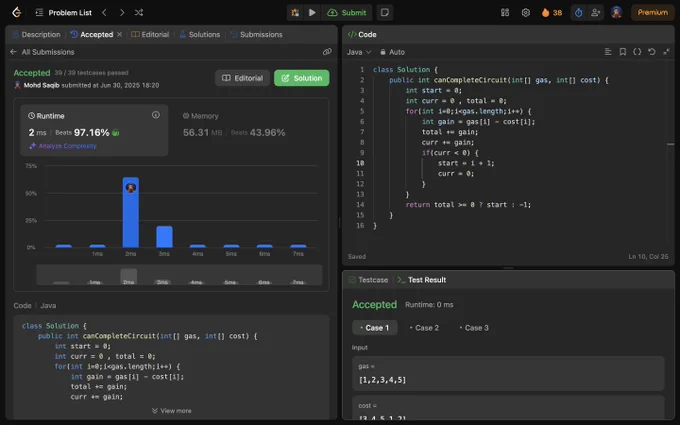Select Case 1

point(374,328)
